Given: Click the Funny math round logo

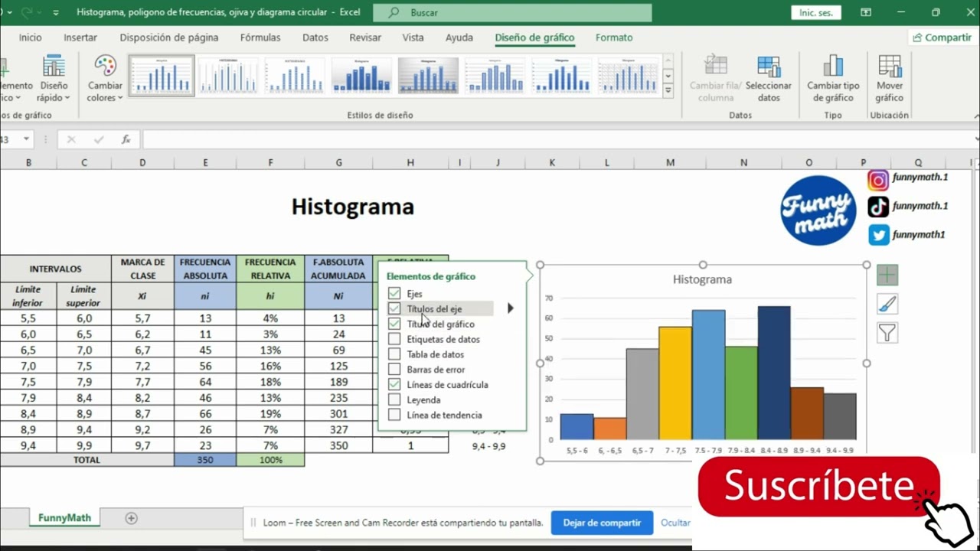Looking at the screenshot, I should click(x=818, y=210).
